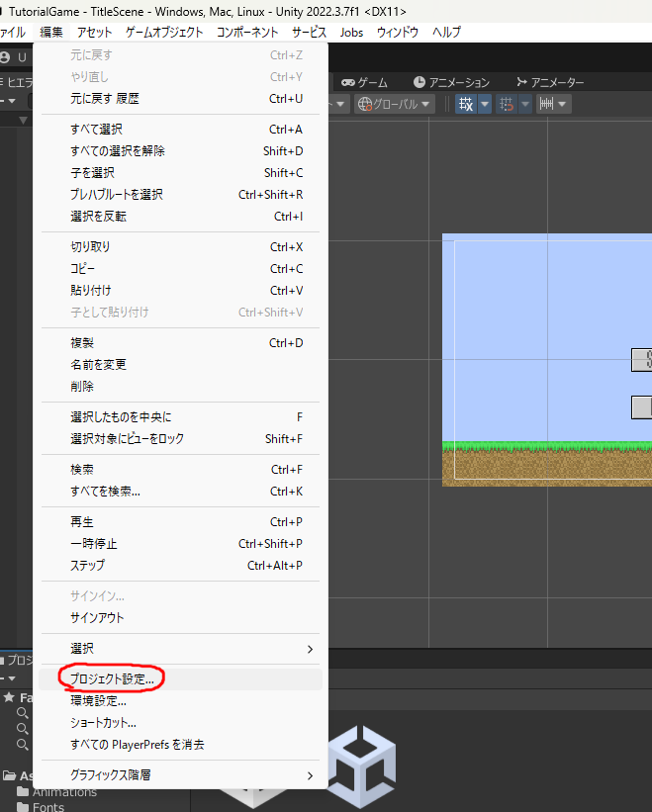Viewport: 652px width, 812px height.
Task: Expand the 選択 submenu
Action: point(180,649)
